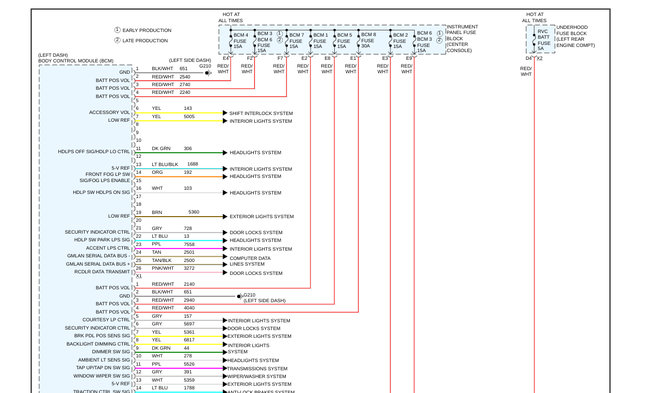Click EXTERIOR LIGHTS SYSTEM on YEL wire 5361
Image resolution: width=650 pixels, height=393 pixels.
click(260, 336)
